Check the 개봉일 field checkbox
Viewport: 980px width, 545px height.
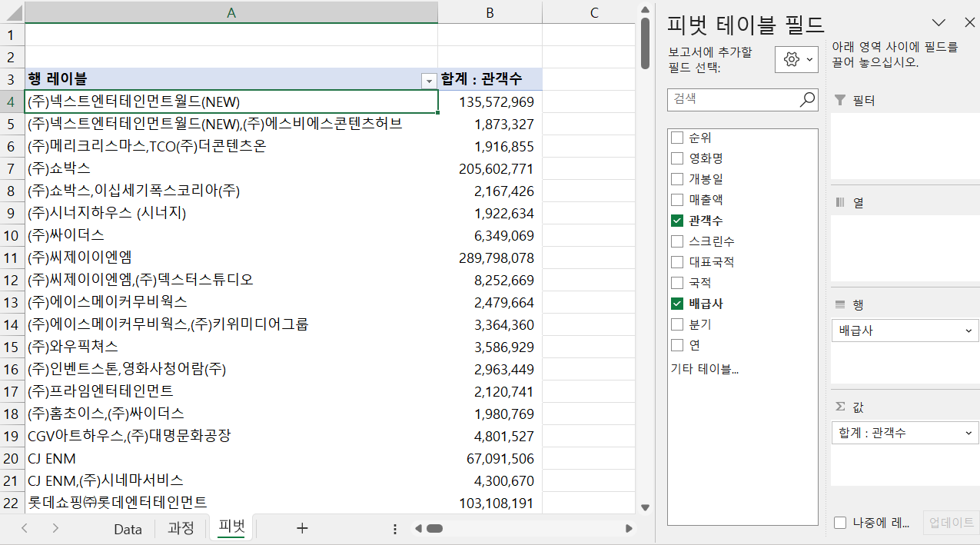point(677,179)
